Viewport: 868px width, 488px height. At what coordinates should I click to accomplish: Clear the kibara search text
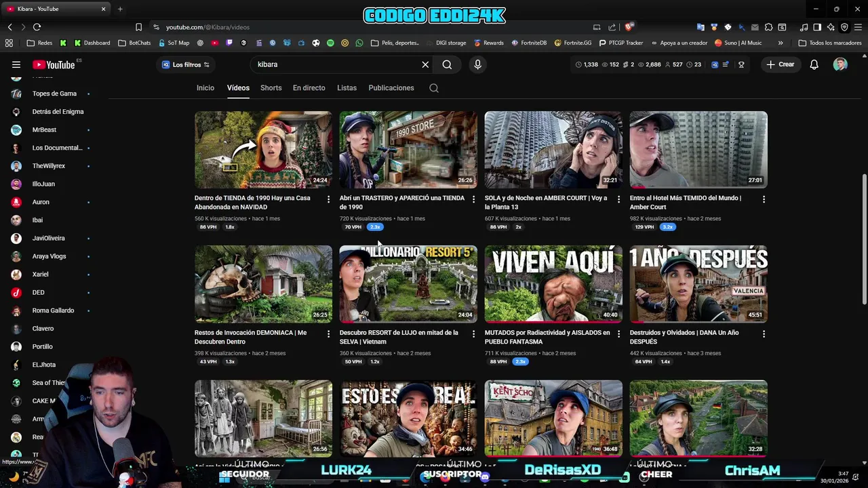pos(425,64)
